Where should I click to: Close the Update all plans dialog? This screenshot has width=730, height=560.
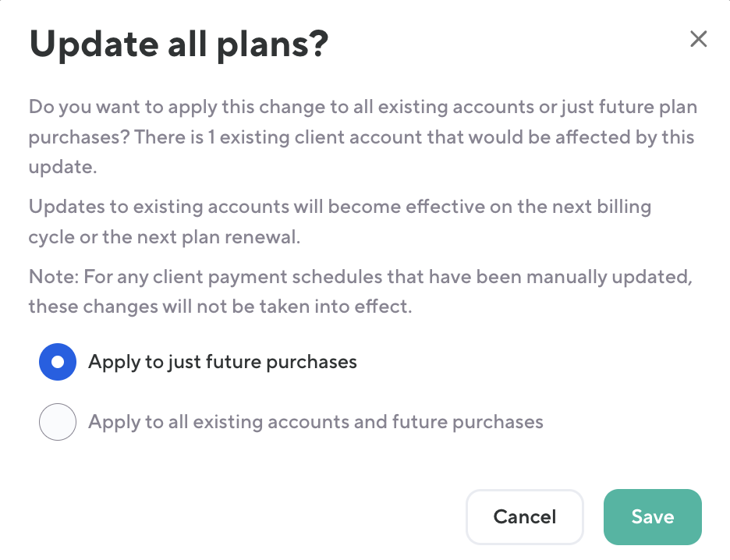tap(698, 40)
